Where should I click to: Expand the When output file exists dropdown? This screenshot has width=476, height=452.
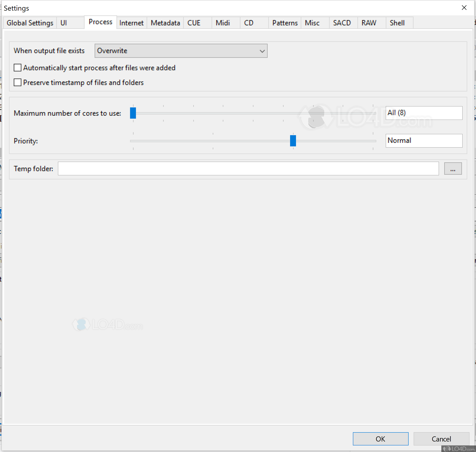pos(181,51)
